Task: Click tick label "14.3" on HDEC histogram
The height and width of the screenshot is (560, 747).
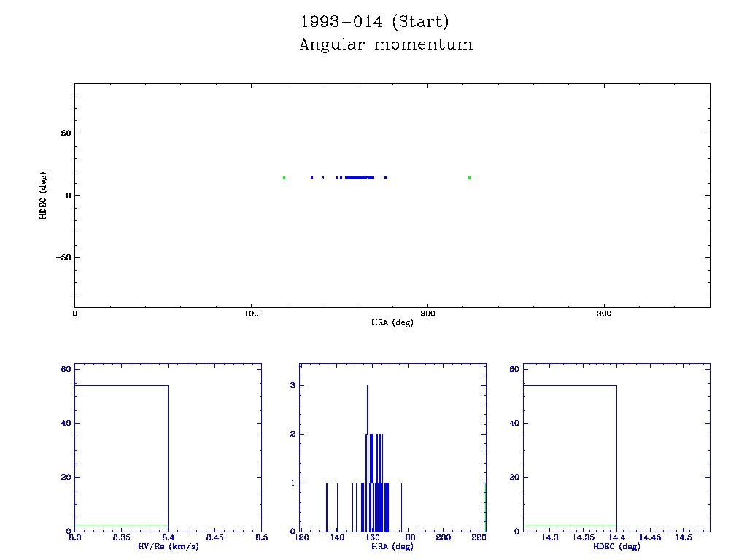Action: [550, 537]
